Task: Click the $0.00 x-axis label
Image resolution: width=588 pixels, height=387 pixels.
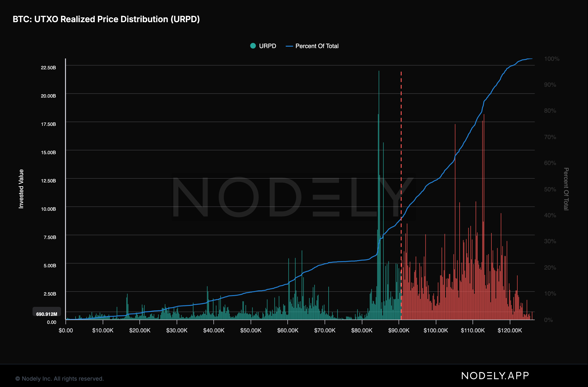Action: 66,330
